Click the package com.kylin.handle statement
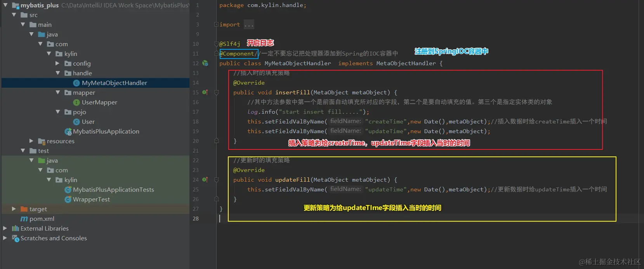Screen dimensions: 644x269 263,5
